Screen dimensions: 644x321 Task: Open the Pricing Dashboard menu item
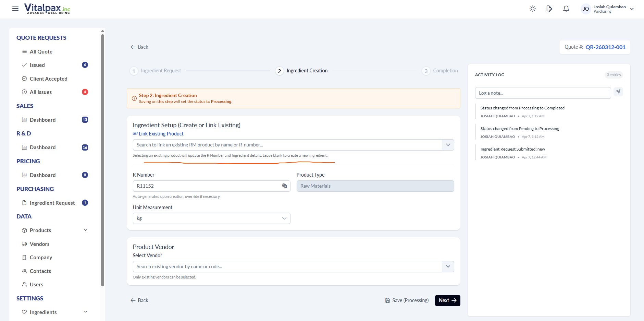click(x=42, y=175)
